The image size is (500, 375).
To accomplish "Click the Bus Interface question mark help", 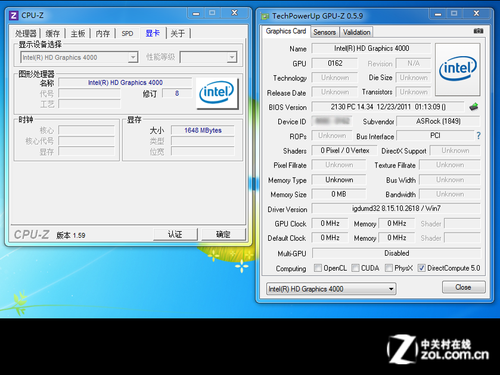I will coord(478,136).
